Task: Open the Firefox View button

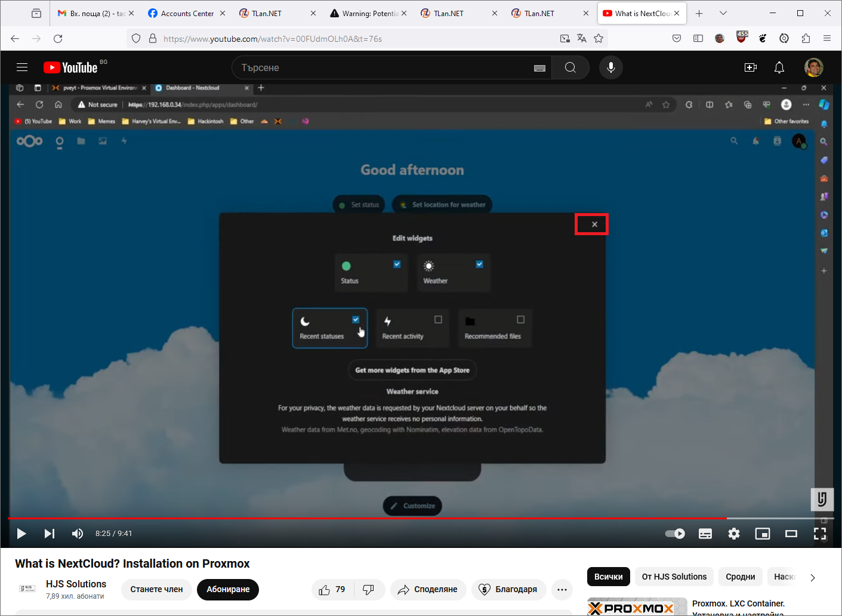Action: pos(36,13)
